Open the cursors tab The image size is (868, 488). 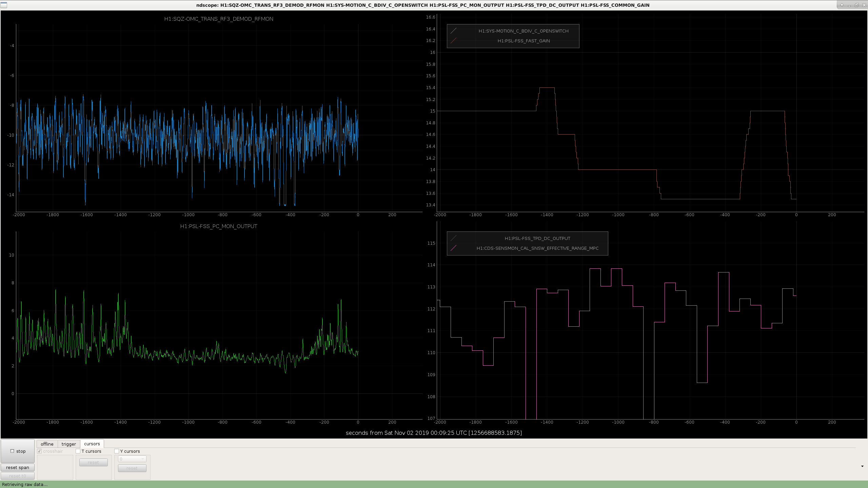tap(92, 444)
